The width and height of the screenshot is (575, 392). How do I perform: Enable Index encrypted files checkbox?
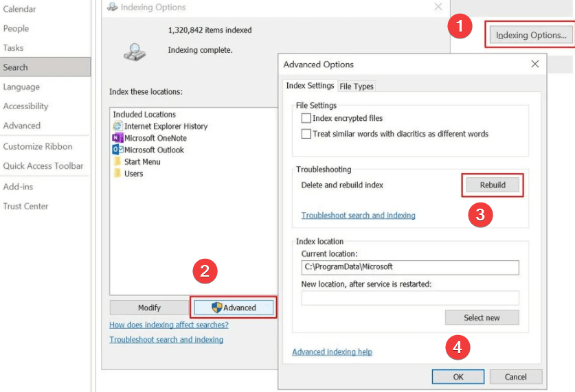tap(306, 118)
